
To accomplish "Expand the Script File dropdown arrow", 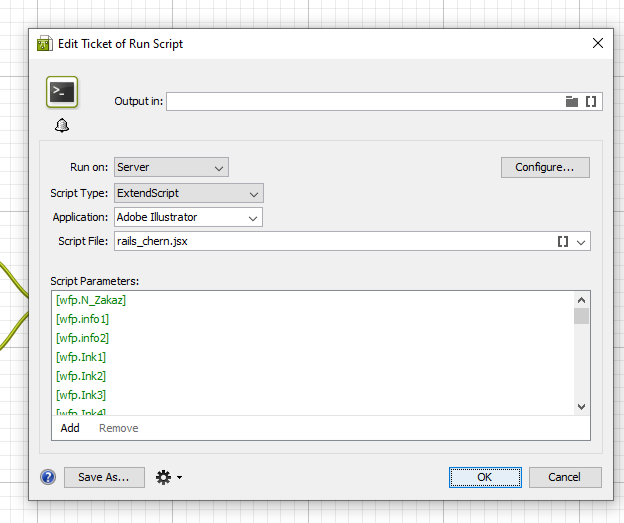I will click(x=582, y=241).
